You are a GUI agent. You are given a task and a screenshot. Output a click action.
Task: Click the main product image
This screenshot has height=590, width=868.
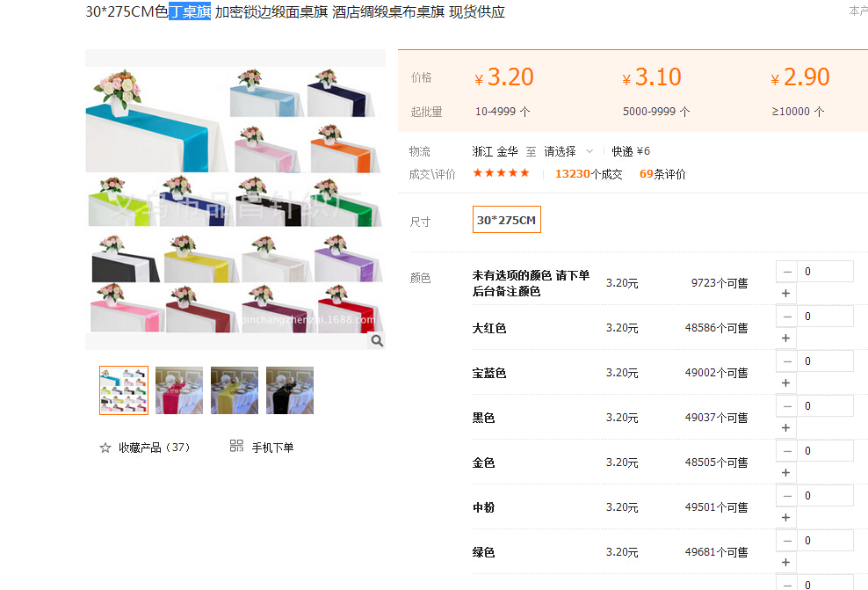pos(235,198)
